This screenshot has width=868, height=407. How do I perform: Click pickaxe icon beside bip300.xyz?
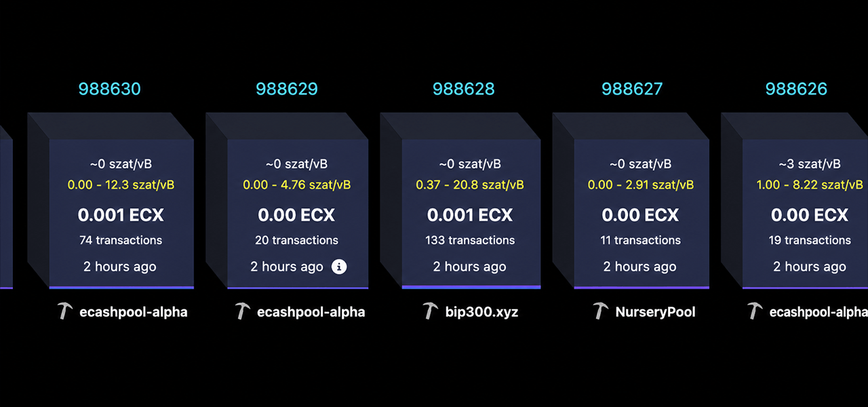pyautogui.click(x=430, y=311)
